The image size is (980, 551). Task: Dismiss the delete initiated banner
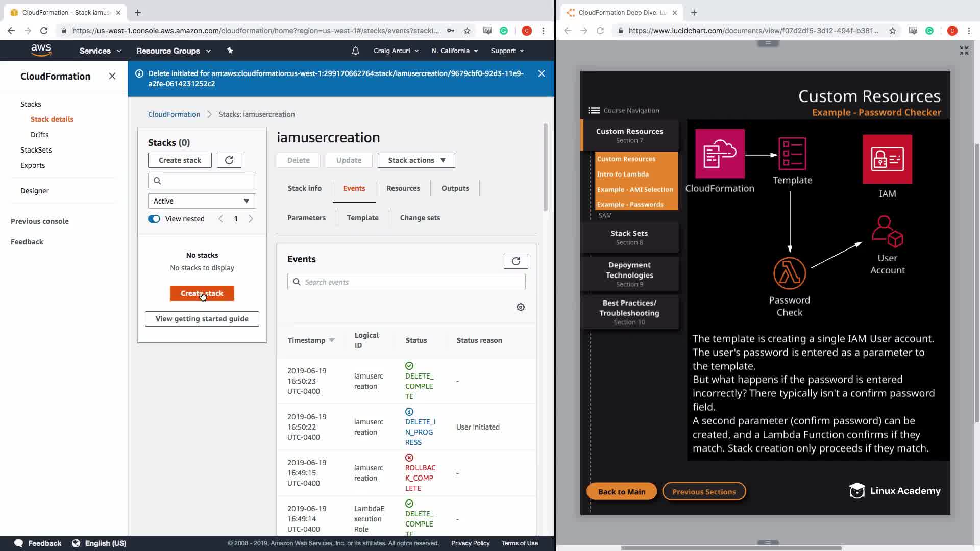(x=541, y=73)
